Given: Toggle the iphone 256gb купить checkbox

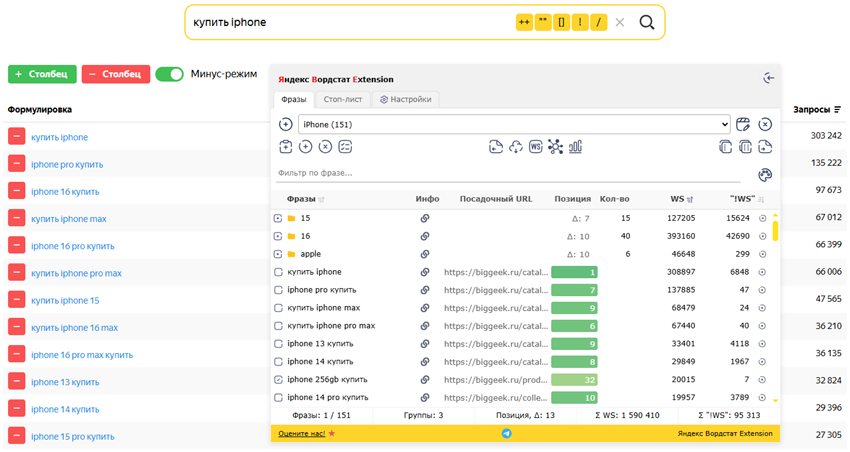Looking at the screenshot, I should pyautogui.click(x=278, y=379).
